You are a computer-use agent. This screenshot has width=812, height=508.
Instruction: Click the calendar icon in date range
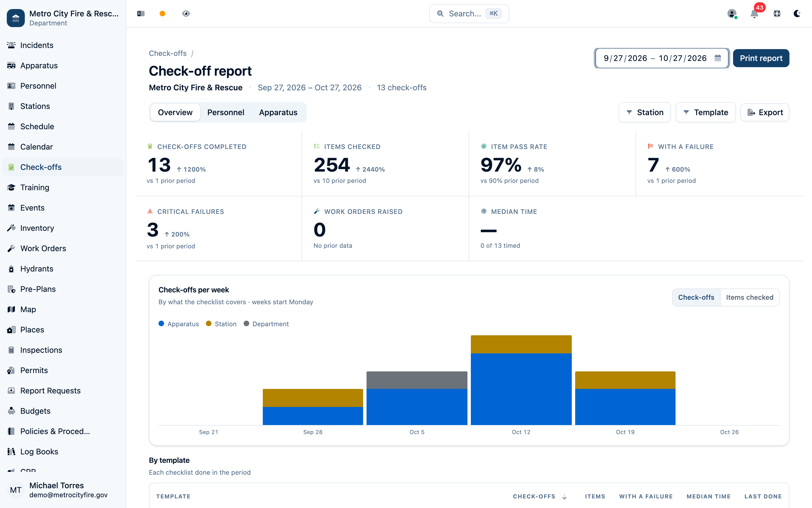click(718, 58)
